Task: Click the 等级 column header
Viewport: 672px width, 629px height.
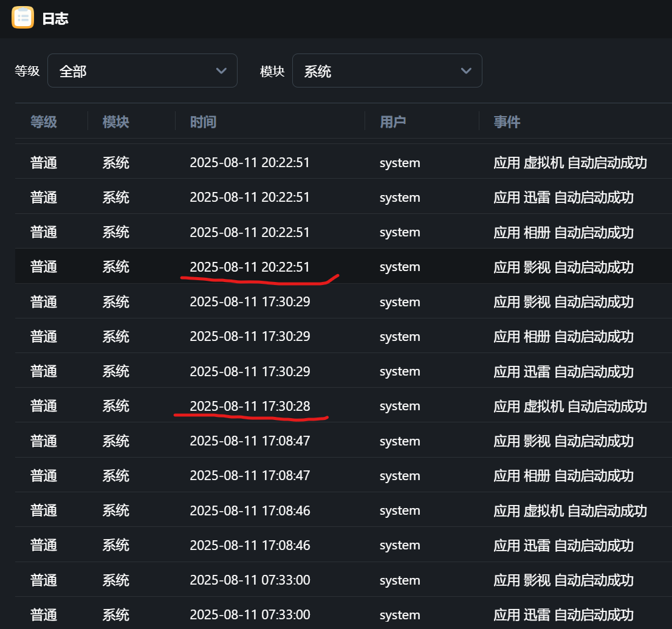Action: (44, 122)
